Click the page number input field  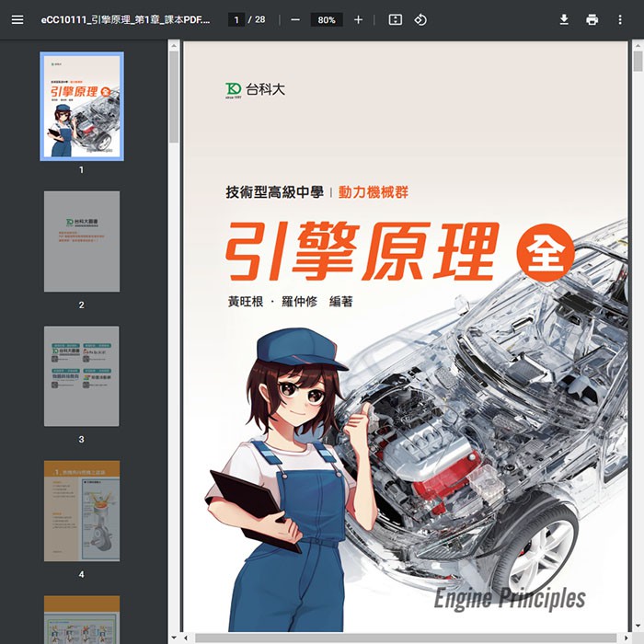point(236,19)
